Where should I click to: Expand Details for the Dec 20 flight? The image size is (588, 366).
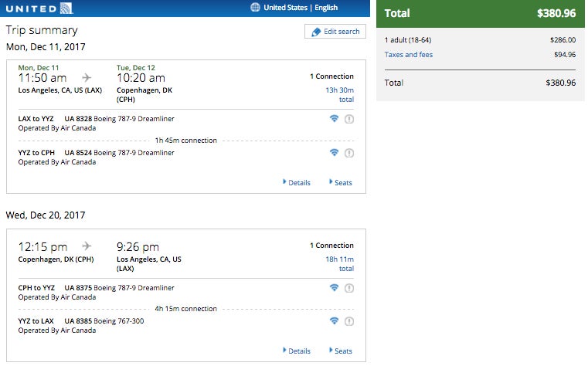click(x=297, y=351)
